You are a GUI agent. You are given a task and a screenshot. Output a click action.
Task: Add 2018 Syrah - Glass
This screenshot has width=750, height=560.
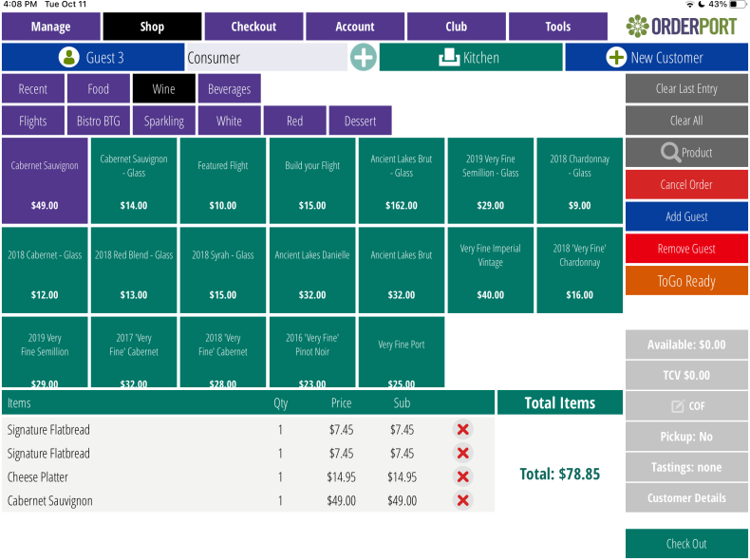[223, 271]
